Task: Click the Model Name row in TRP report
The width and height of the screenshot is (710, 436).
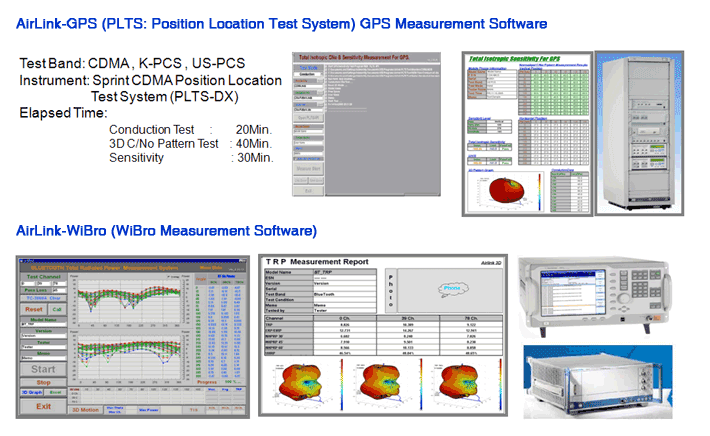Action: click(321, 272)
